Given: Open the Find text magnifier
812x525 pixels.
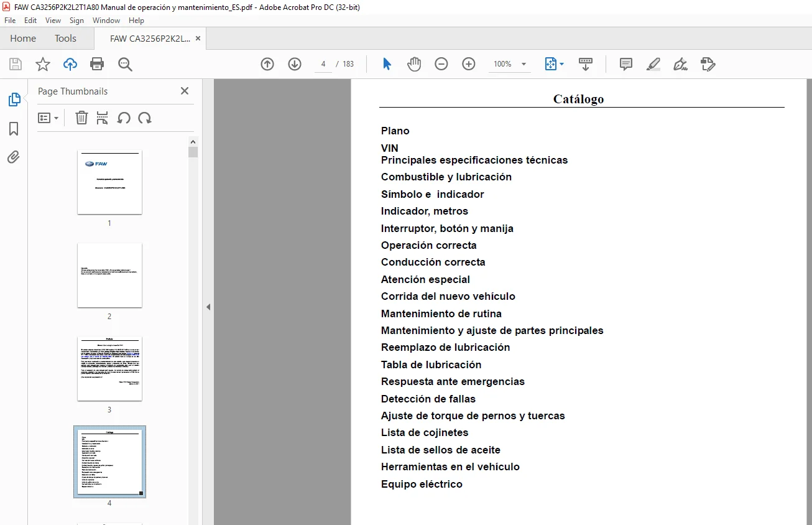Looking at the screenshot, I should pos(125,64).
